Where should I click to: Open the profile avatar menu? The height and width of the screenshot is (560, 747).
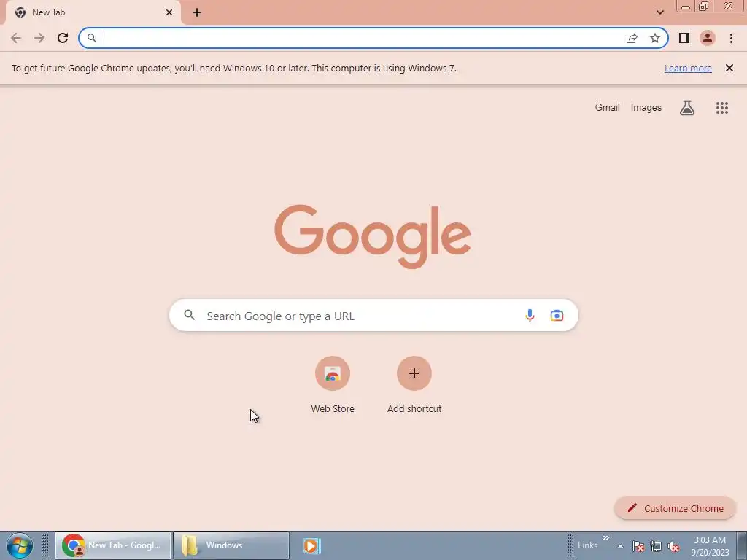708,38
